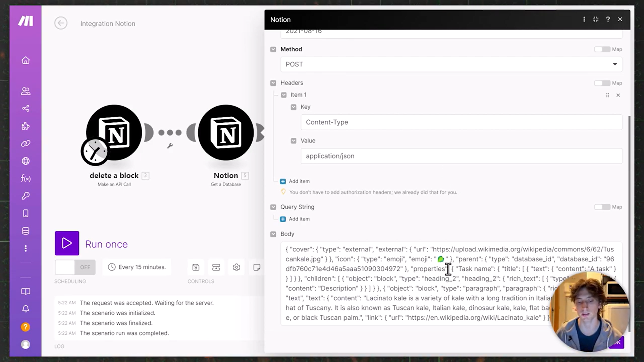Open the Notion panel three-dot menu
The width and height of the screenshot is (644, 362).
point(584,19)
